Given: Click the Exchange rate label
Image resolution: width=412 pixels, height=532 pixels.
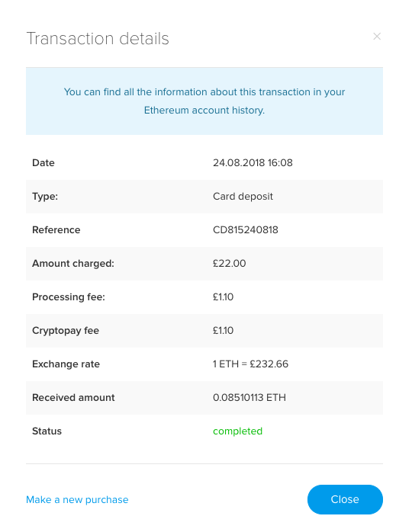Looking at the screenshot, I should pos(66,364).
